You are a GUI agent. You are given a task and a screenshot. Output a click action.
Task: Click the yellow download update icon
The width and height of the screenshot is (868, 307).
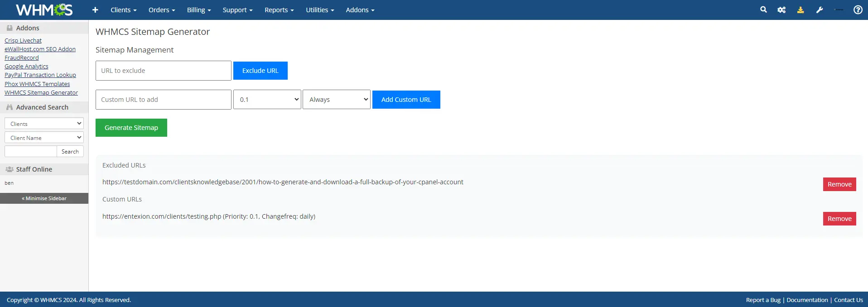pos(800,10)
